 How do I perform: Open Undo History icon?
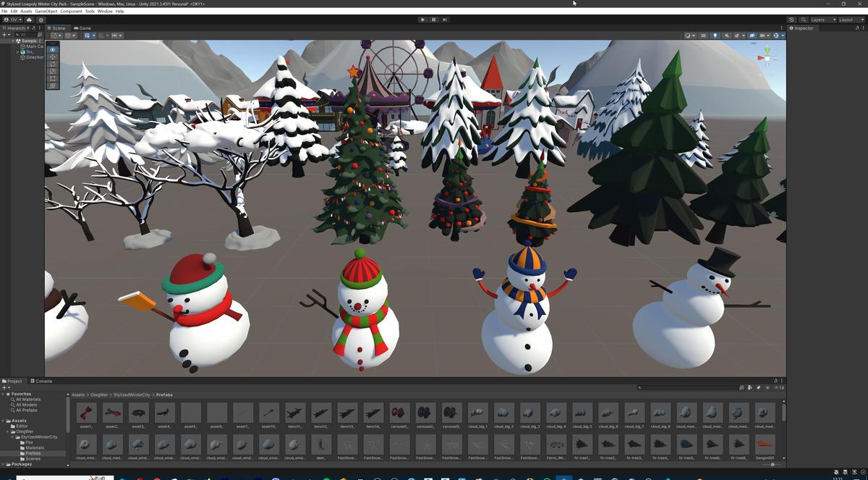(x=791, y=20)
